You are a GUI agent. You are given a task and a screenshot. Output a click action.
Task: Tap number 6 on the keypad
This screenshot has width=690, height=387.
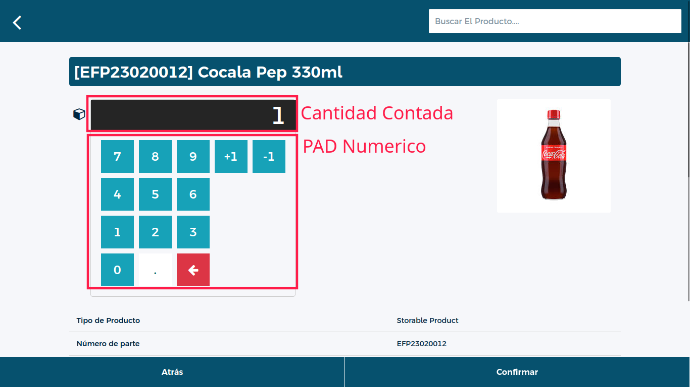pyautogui.click(x=193, y=194)
